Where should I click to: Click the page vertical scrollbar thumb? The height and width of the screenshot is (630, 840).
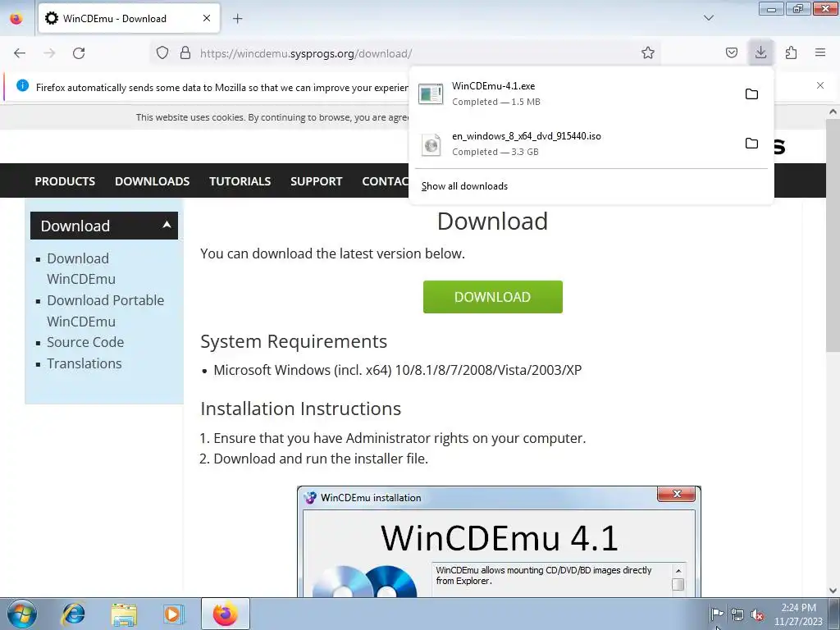(x=833, y=235)
